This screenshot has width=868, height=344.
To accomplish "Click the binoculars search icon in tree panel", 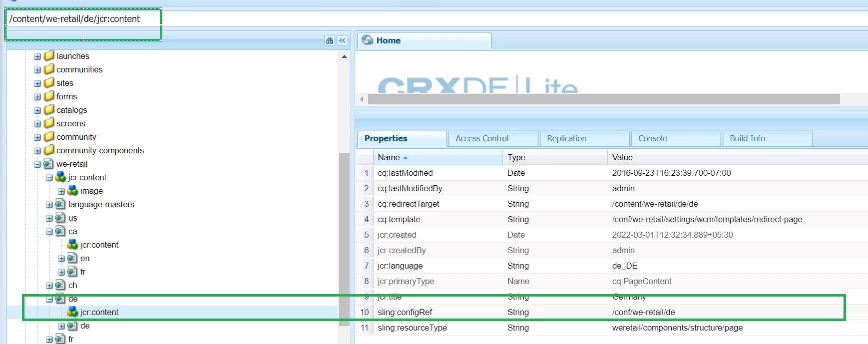I will click(330, 40).
